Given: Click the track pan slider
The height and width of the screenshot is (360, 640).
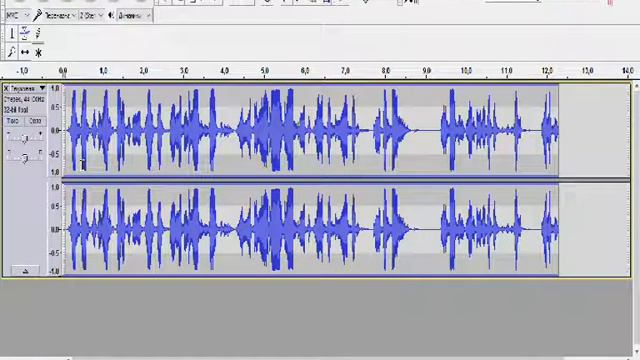Looking at the screenshot, I should click(24, 156).
